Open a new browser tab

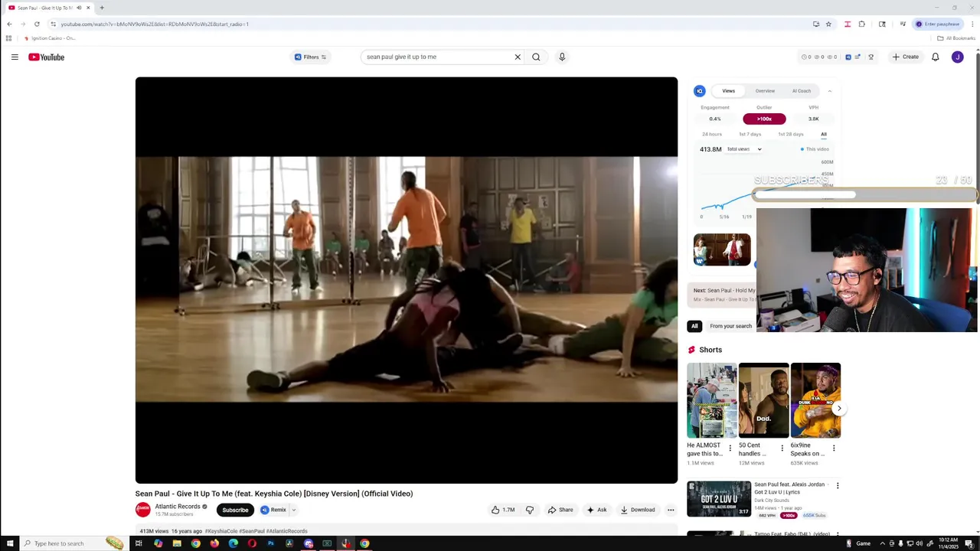click(102, 8)
